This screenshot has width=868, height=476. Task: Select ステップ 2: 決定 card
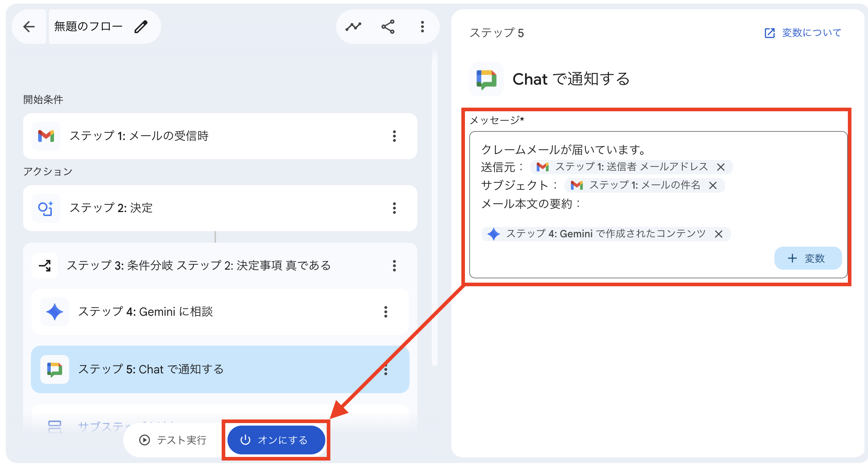tap(220, 208)
